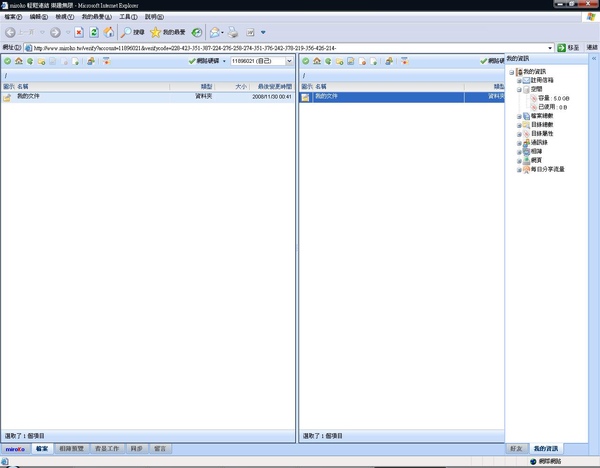Click the Mail envelope icon
Viewport: 600px width, 468px height.
point(214,33)
